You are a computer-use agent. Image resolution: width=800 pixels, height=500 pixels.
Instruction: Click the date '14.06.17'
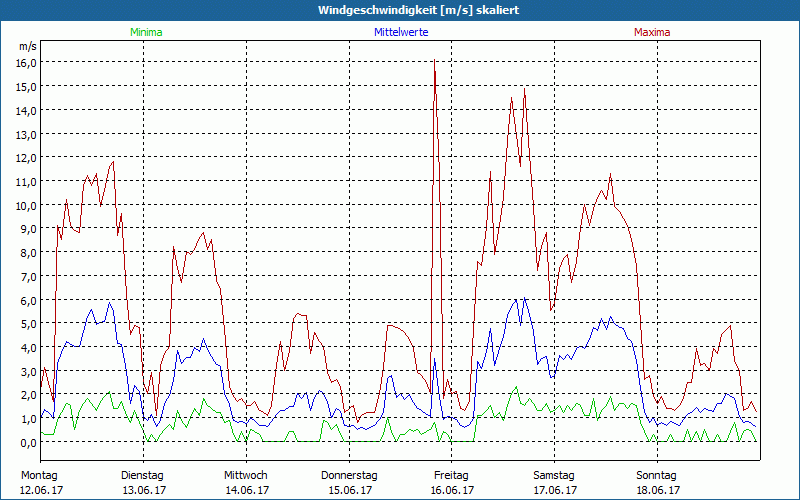pos(247,490)
